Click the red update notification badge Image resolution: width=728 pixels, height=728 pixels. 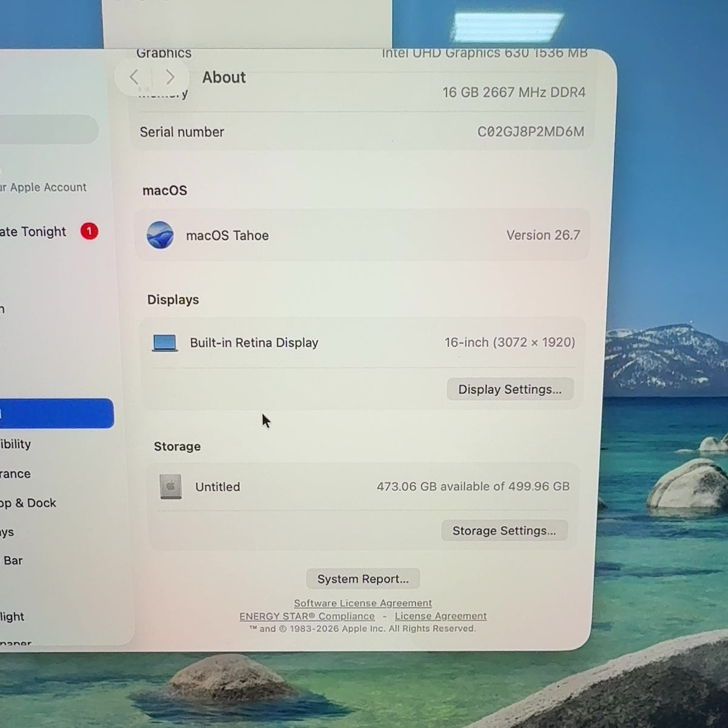(x=89, y=231)
